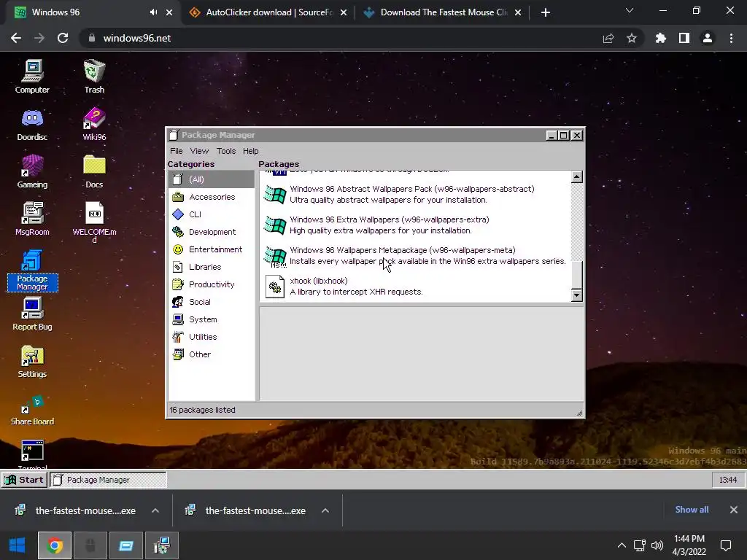The height and width of the screenshot is (560, 747).
Task: Bookmark this page with the star
Action: pyautogui.click(x=632, y=38)
